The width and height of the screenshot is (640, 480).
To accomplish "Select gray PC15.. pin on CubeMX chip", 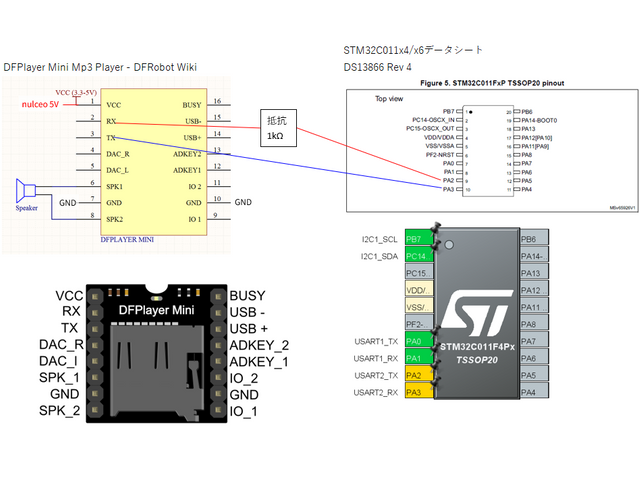I will click(419, 273).
